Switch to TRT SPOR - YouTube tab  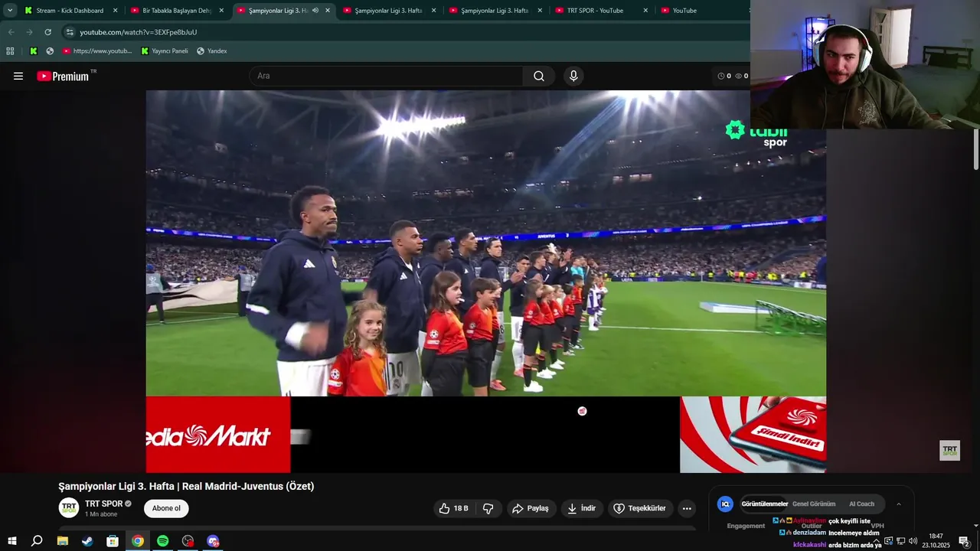click(595, 11)
